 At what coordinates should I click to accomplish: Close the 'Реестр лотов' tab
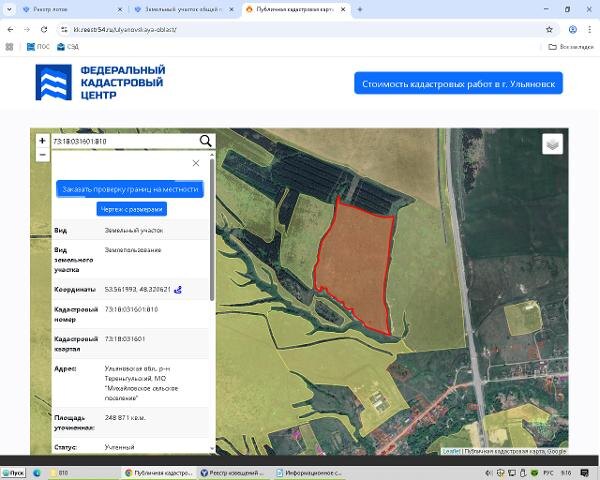tap(119, 9)
